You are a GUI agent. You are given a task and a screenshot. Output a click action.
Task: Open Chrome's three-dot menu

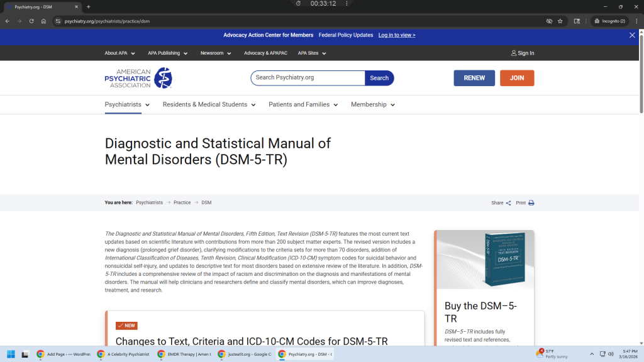636,21
